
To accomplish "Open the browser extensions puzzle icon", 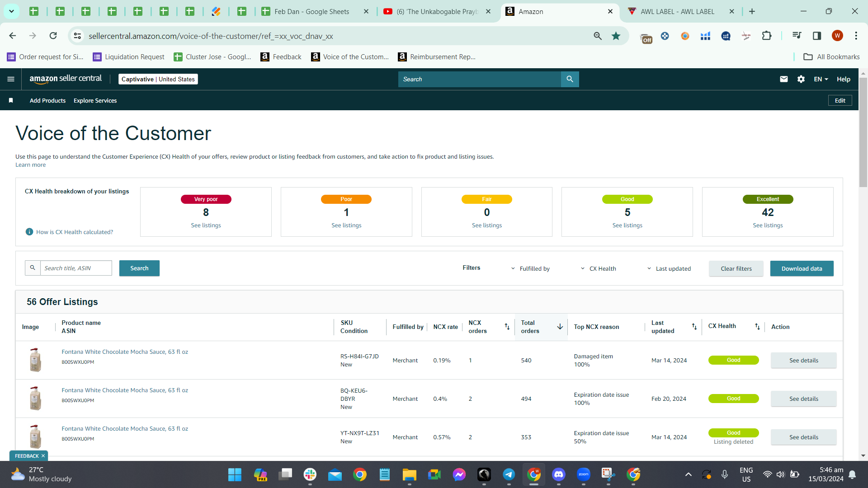I will (x=767, y=36).
